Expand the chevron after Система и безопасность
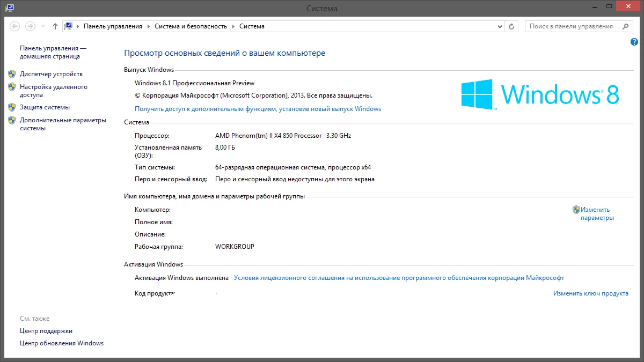The height and width of the screenshot is (362, 644). [x=233, y=26]
